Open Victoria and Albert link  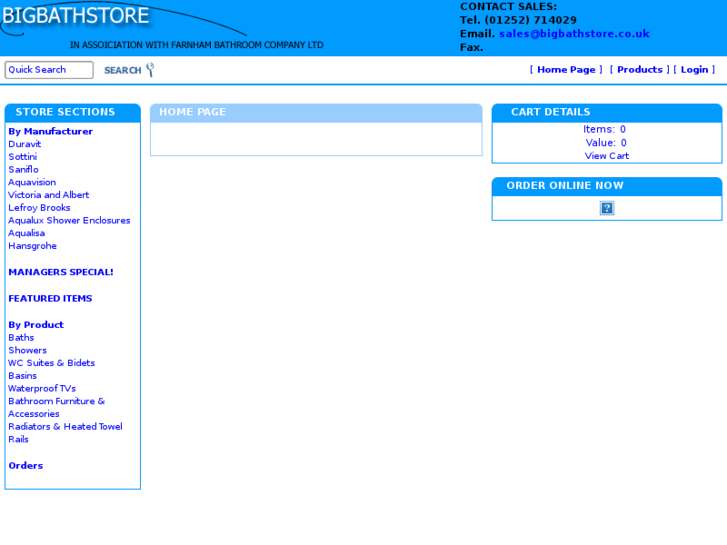click(49, 195)
